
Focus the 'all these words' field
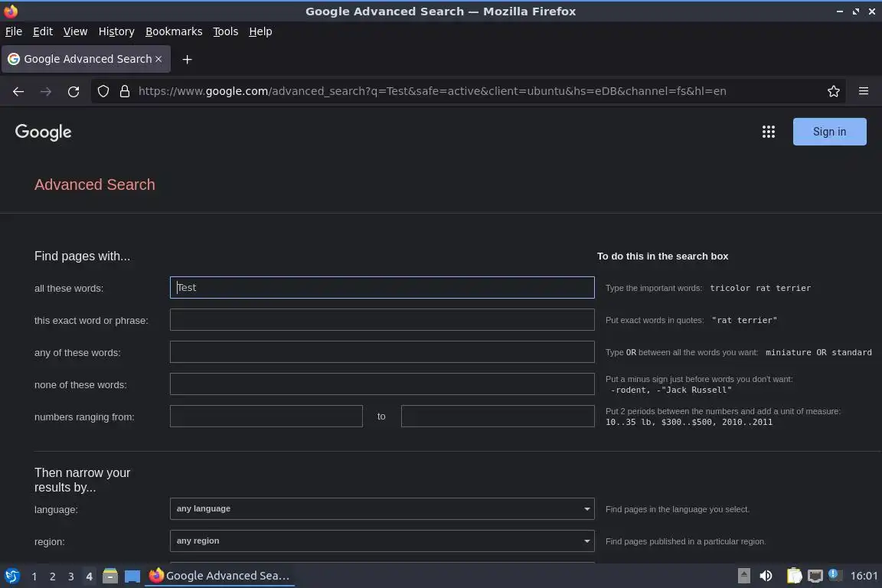pyautogui.click(x=382, y=288)
